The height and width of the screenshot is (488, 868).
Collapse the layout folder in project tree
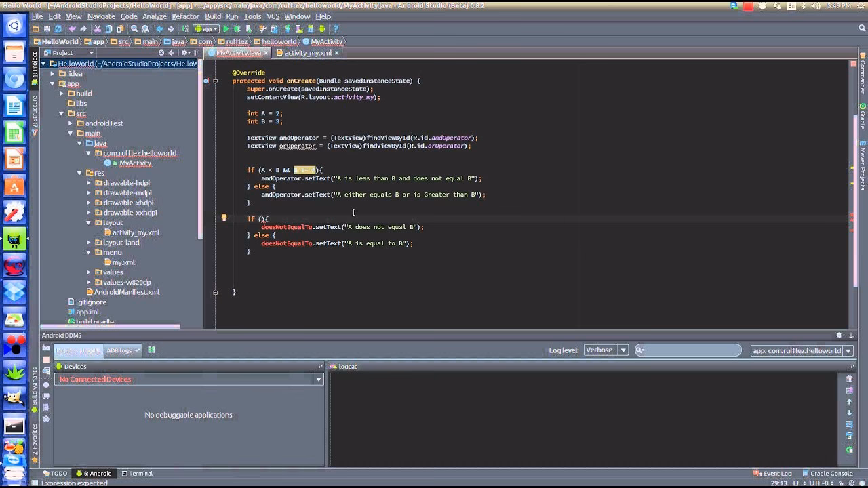coord(89,222)
